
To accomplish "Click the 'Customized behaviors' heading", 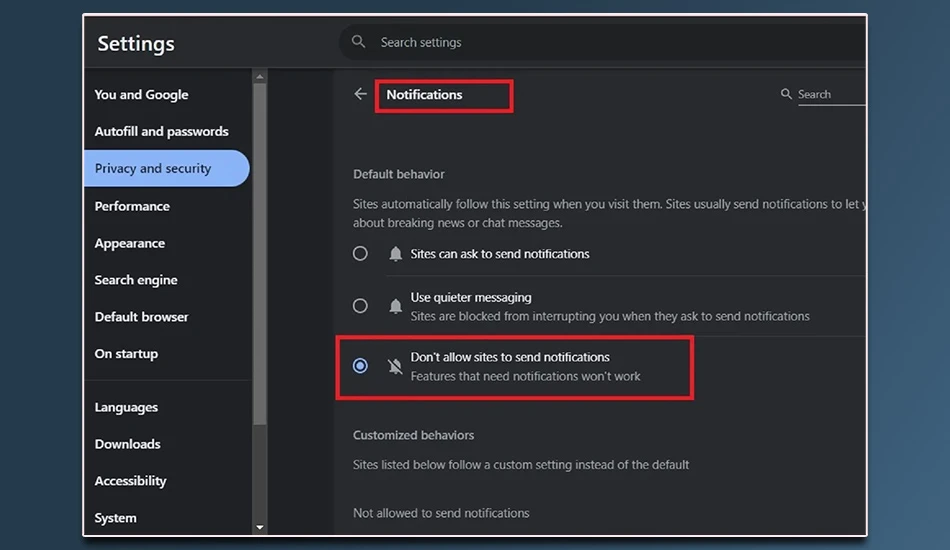I will coord(413,436).
